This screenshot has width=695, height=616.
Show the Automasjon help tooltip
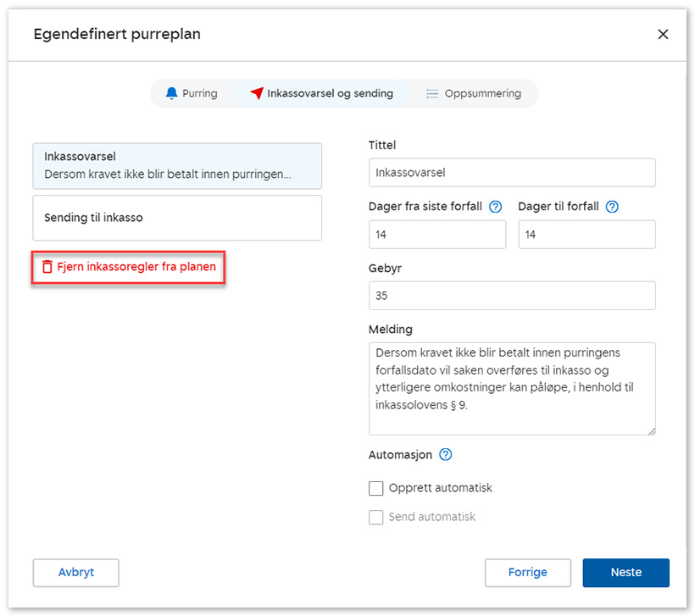(x=446, y=455)
